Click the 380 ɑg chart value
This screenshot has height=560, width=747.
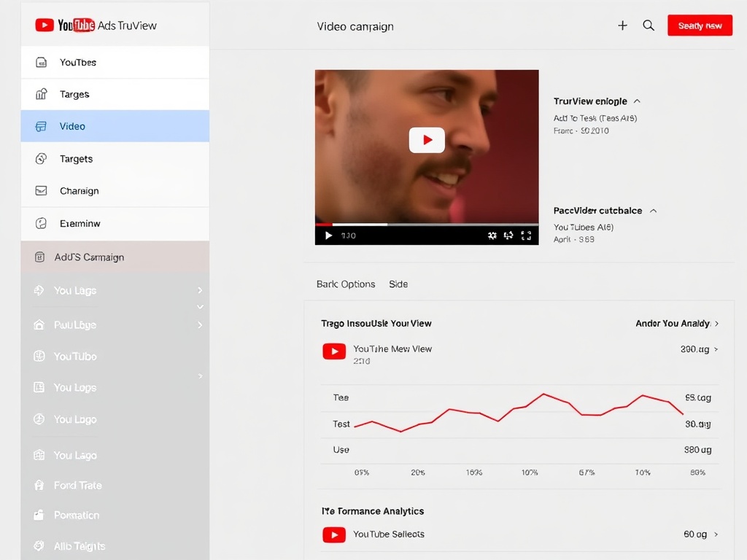coord(698,449)
